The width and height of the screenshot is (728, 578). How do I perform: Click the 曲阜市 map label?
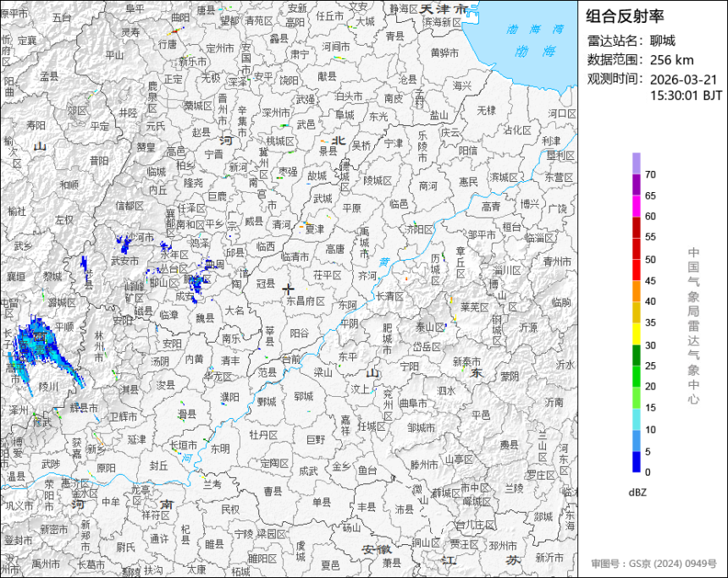[x=413, y=403]
